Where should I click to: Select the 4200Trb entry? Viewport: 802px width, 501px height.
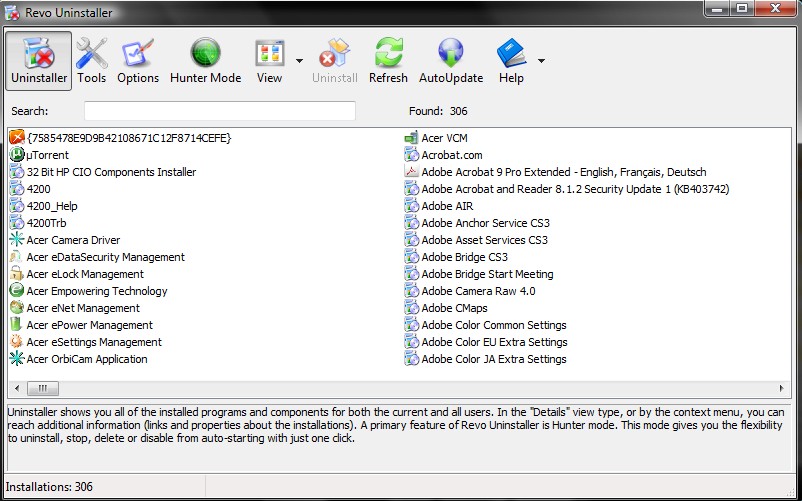(x=38, y=222)
